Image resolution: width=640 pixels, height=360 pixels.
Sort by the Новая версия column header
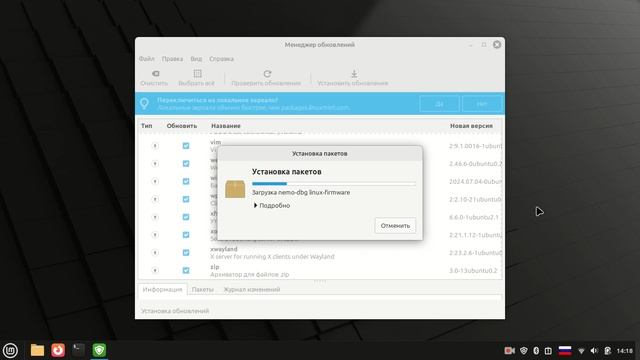[471, 126]
